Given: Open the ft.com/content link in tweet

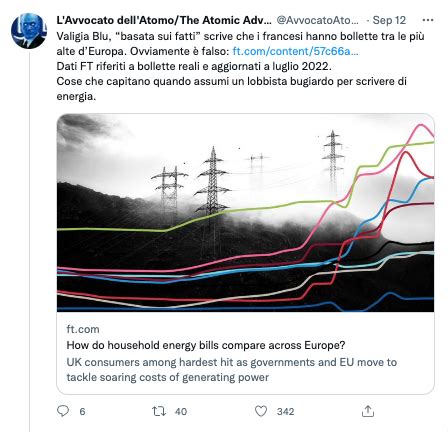Looking at the screenshot, I should [295, 51].
